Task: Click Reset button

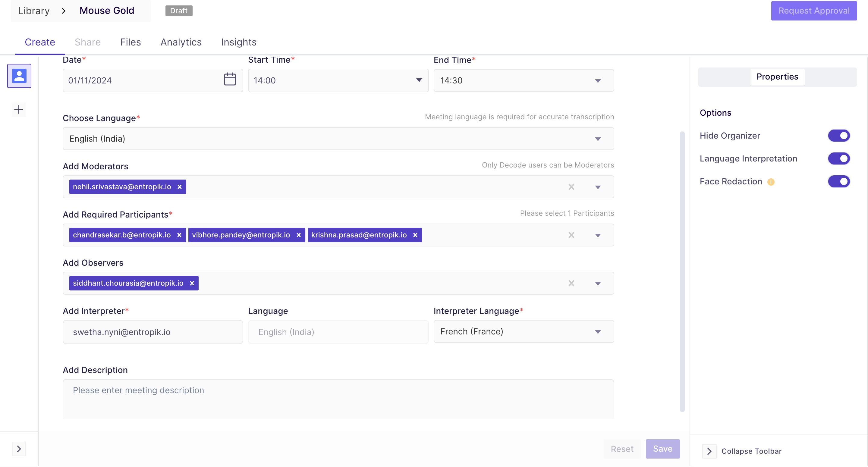Action: pos(622,449)
